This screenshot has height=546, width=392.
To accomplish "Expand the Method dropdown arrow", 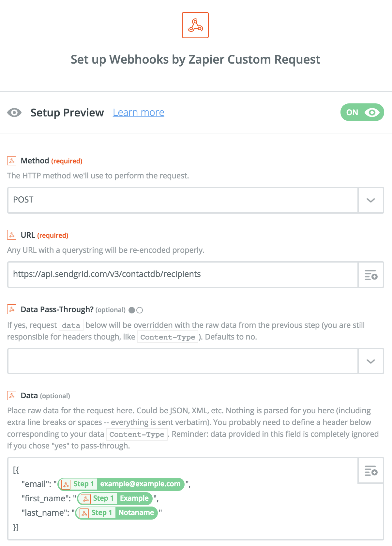I will (x=370, y=200).
